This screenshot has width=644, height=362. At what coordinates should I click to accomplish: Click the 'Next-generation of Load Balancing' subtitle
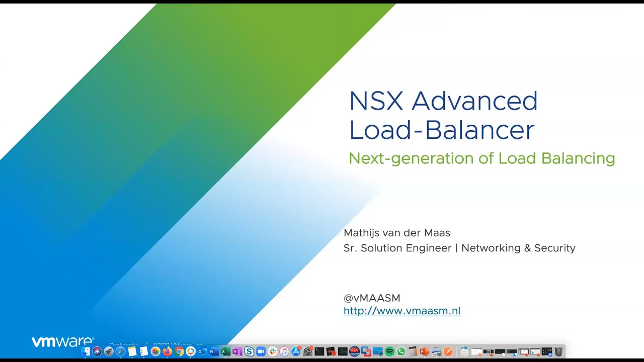[481, 159]
